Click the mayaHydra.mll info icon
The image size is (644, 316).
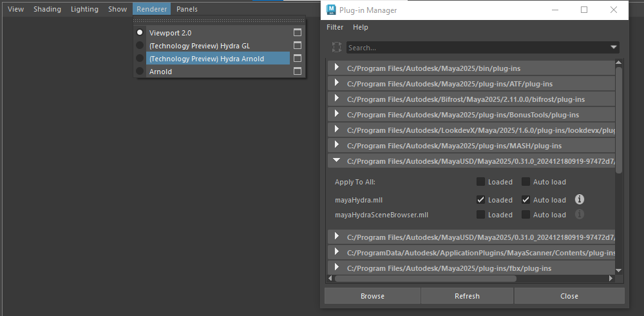pyautogui.click(x=579, y=199)
